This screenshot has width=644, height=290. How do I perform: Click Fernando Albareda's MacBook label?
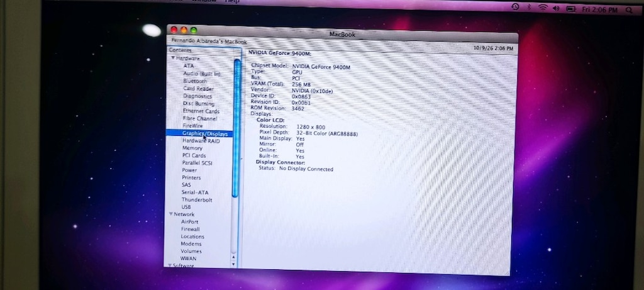(x=209, y=41)
